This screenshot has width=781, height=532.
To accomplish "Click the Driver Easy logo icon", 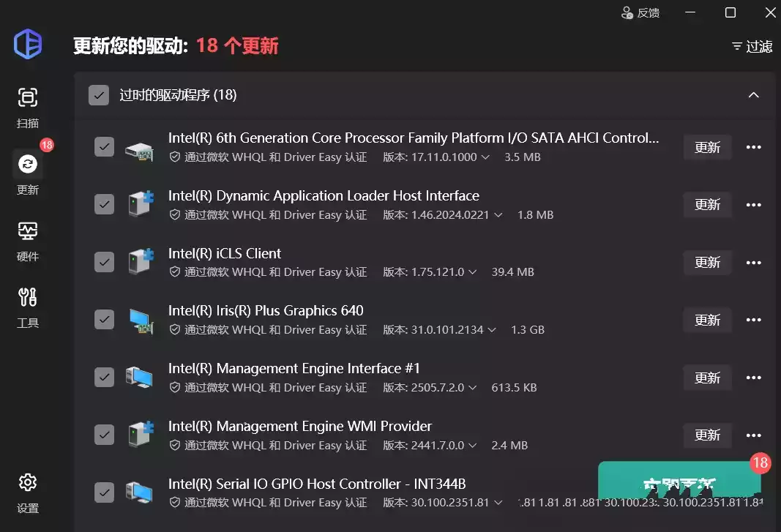I will (27, 44).
